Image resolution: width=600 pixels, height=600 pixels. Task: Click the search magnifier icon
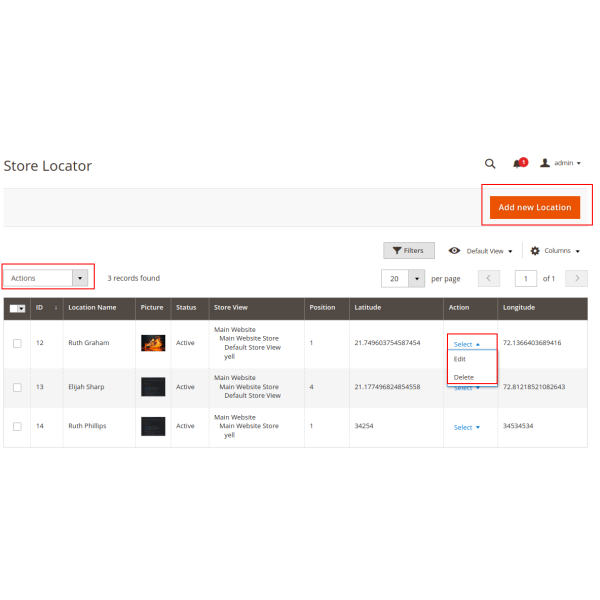pyautogui.click(x=490, y=163)
